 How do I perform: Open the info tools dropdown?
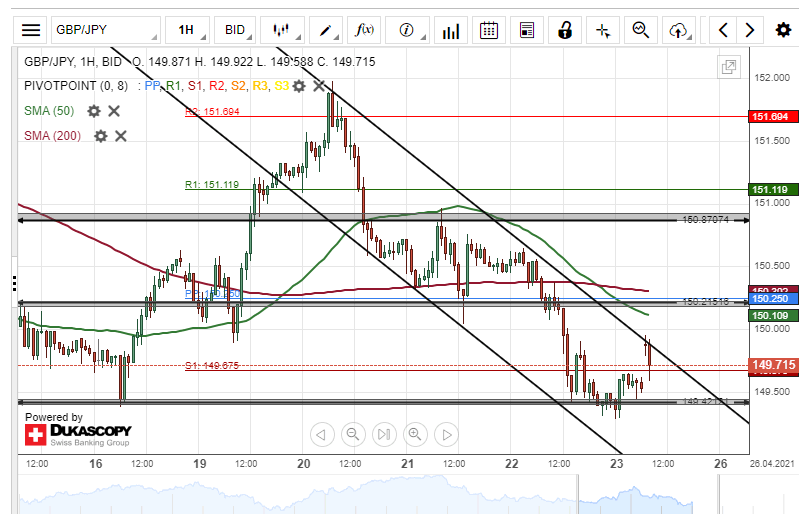pyautogui.click(x=407, y=30)
